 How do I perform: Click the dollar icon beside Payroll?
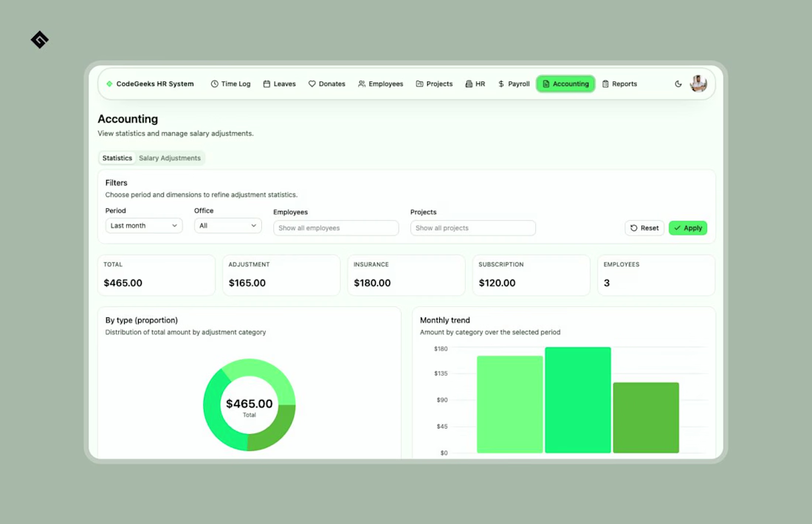click(500, 84)
